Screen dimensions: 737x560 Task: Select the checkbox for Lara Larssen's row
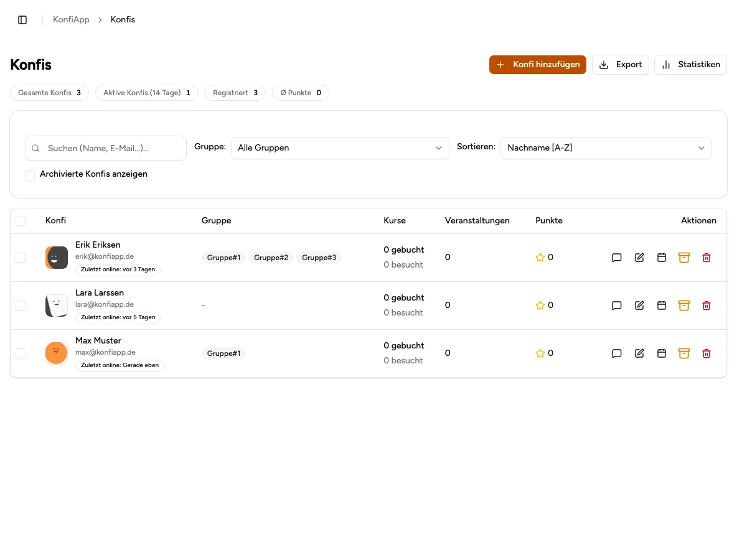coord(21,306)
